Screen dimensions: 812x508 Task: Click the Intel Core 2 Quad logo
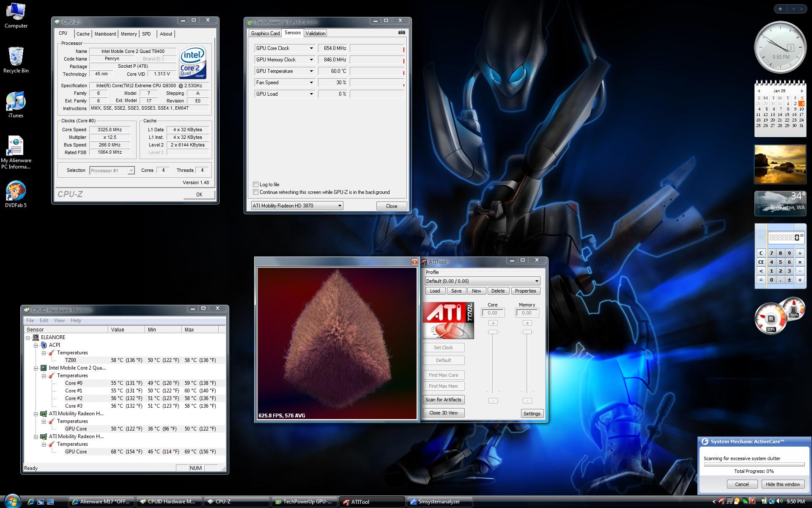point(192,62)
